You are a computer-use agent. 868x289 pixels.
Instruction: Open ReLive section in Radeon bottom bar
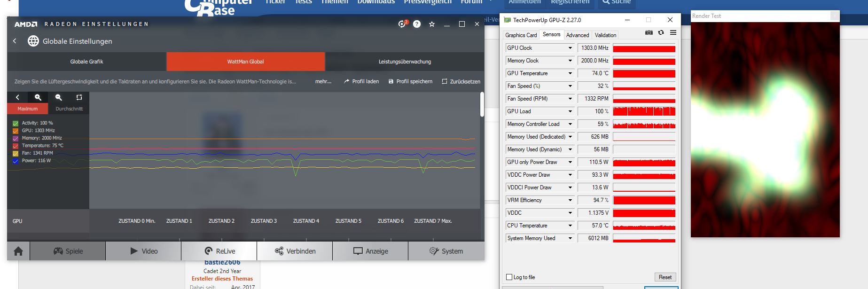point(219,251)
